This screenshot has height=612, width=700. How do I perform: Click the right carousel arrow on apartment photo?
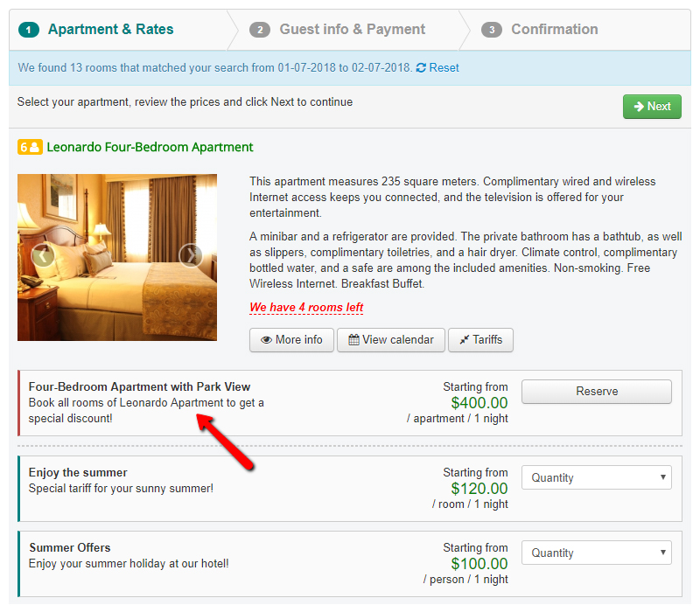(x=192, y=255)
